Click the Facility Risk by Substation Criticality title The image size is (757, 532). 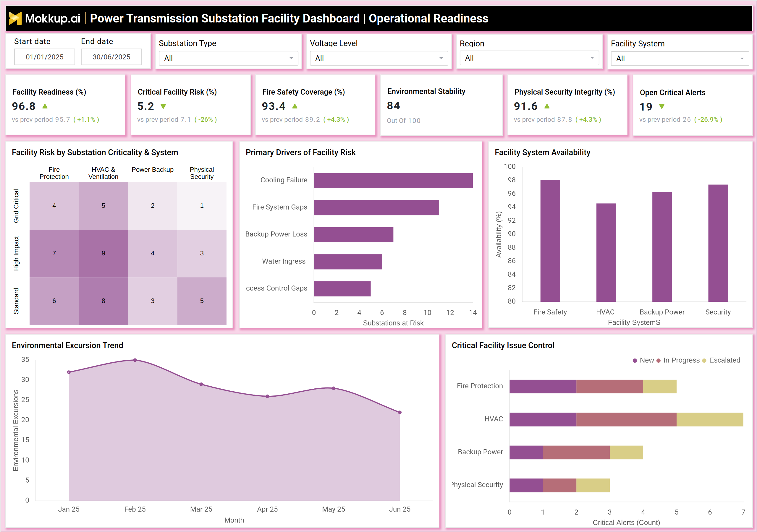point(95,152)
